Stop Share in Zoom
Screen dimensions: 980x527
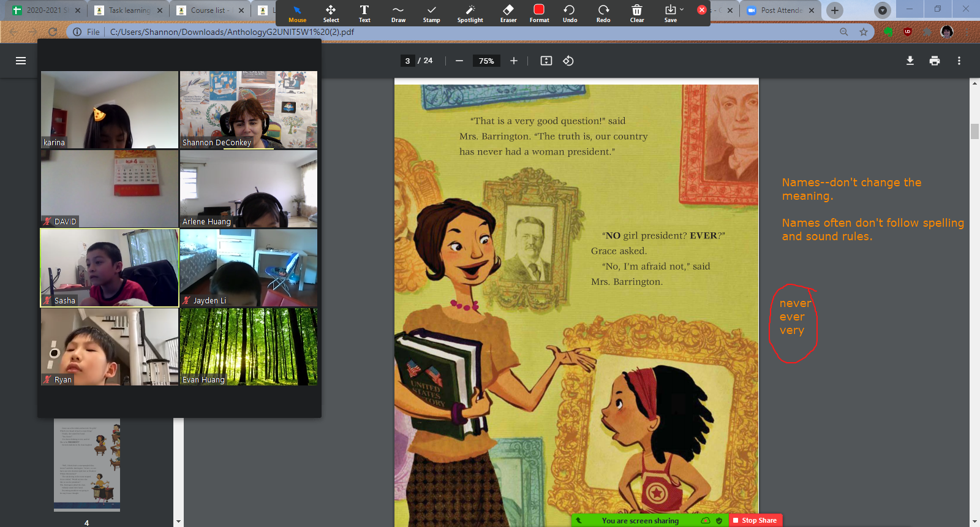[x=755, y=520]
